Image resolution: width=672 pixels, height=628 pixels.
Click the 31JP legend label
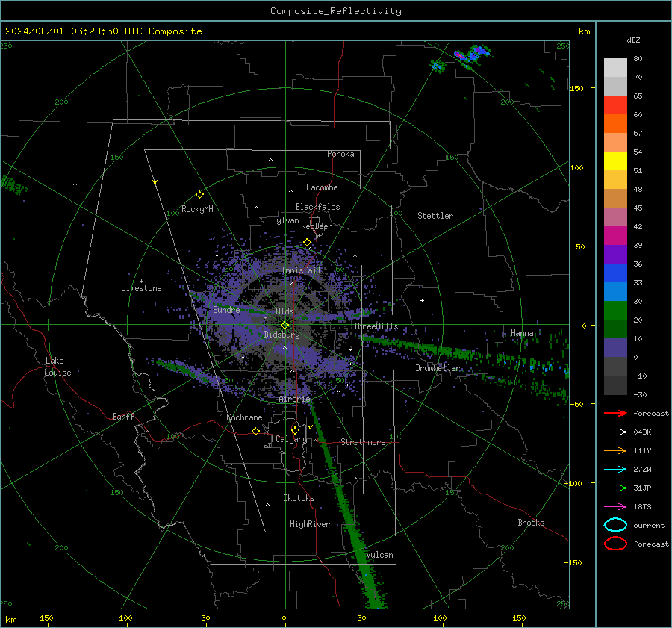(642, 488)
